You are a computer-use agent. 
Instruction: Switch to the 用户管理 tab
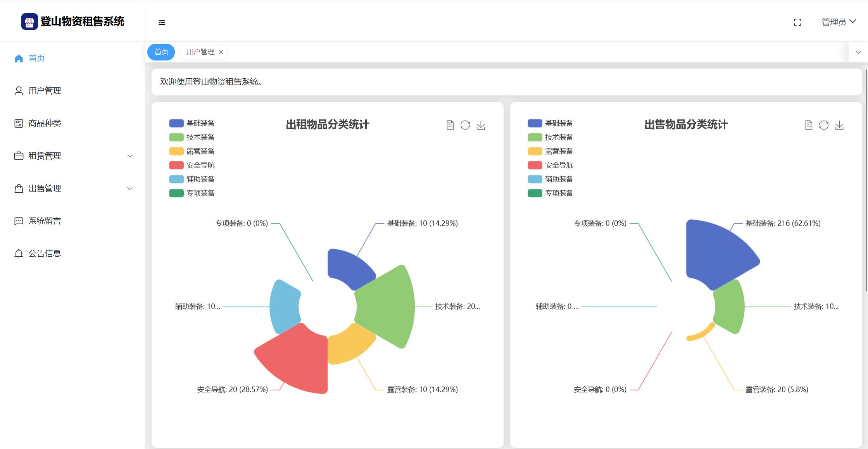pos(200,52)
